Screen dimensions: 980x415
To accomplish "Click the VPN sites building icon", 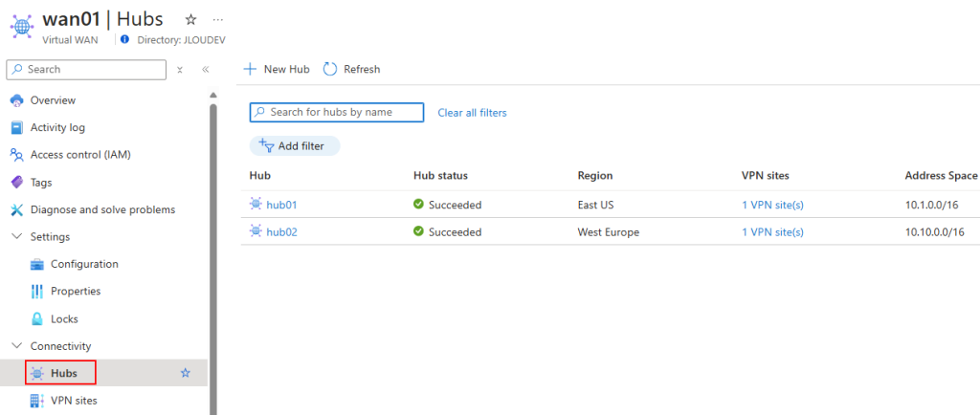I will click(37, 400).
